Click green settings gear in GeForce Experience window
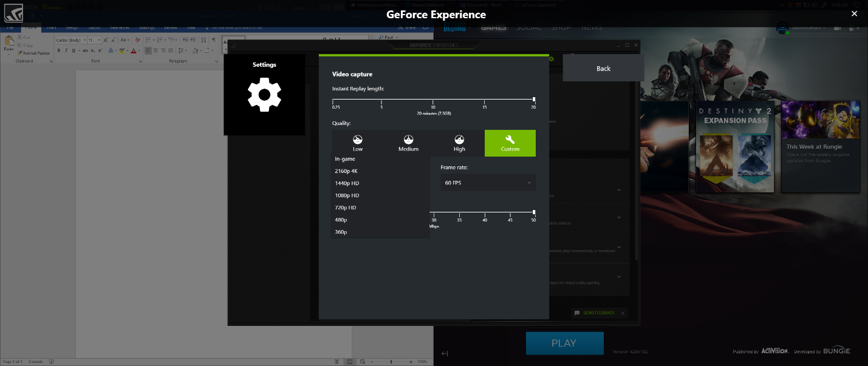Image resolution: width=868 pixels, height=366 pixels. point(552,59)
